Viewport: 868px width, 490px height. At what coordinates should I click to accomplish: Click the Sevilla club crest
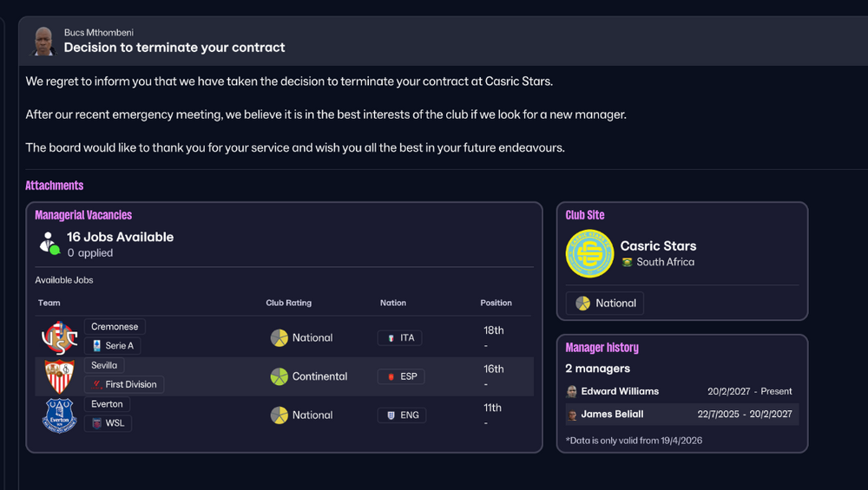59,376
